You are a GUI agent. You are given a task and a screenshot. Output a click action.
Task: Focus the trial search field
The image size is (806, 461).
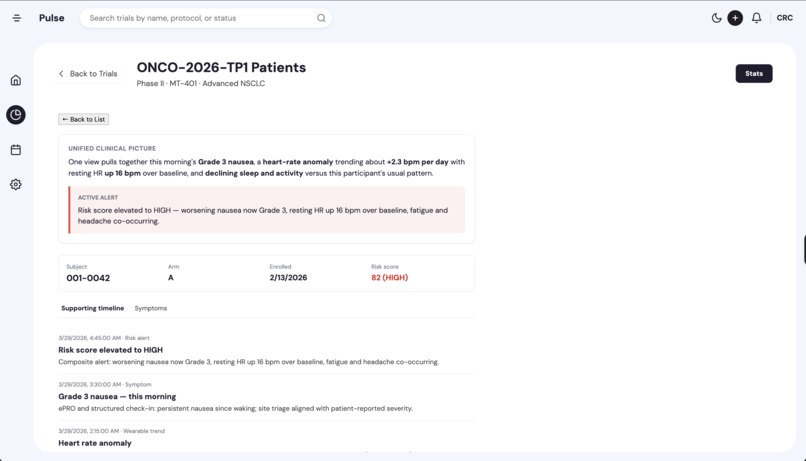click(206, 18)
